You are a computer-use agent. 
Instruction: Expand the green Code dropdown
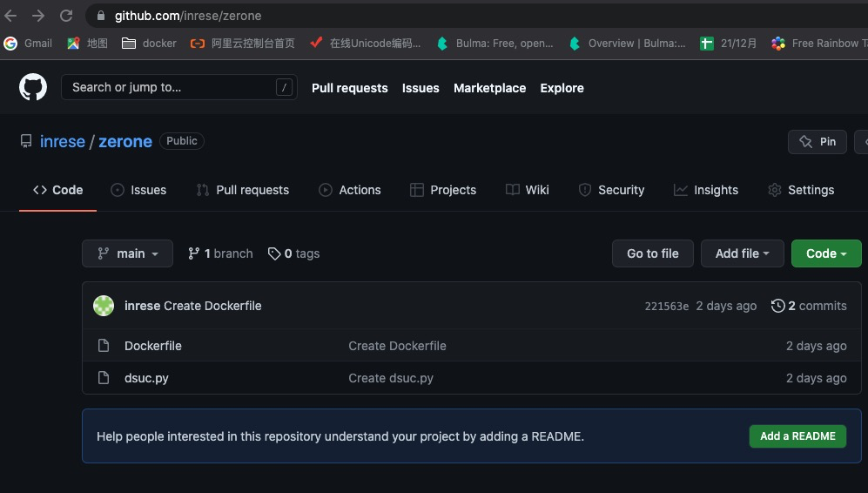click(x=825, y=253)
